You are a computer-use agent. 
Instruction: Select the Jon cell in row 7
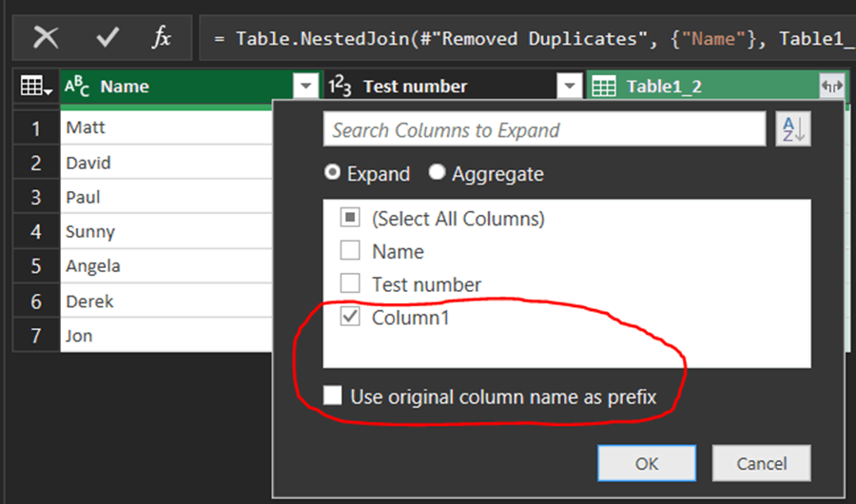(x=166, y=336)
